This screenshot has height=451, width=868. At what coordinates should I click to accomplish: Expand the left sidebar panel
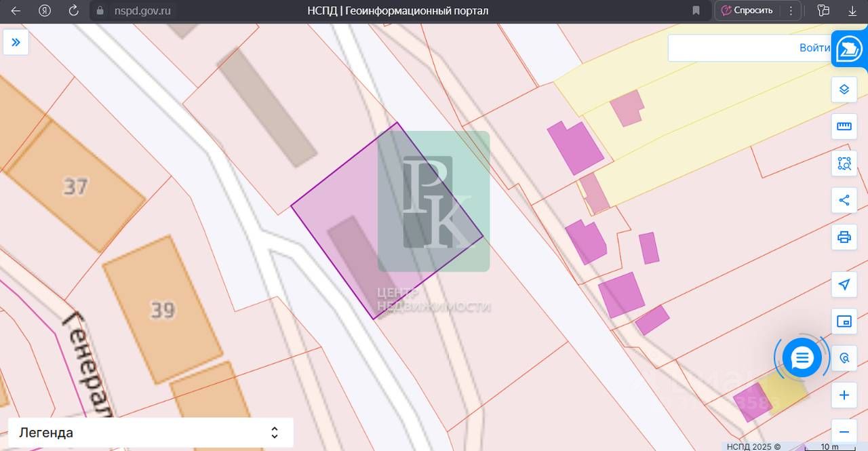coord(16,42)
